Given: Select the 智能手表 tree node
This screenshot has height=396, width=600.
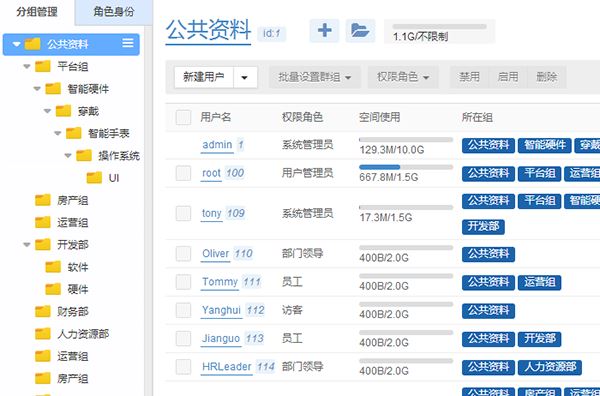Looking at the screenshot, I should (109, 133).
